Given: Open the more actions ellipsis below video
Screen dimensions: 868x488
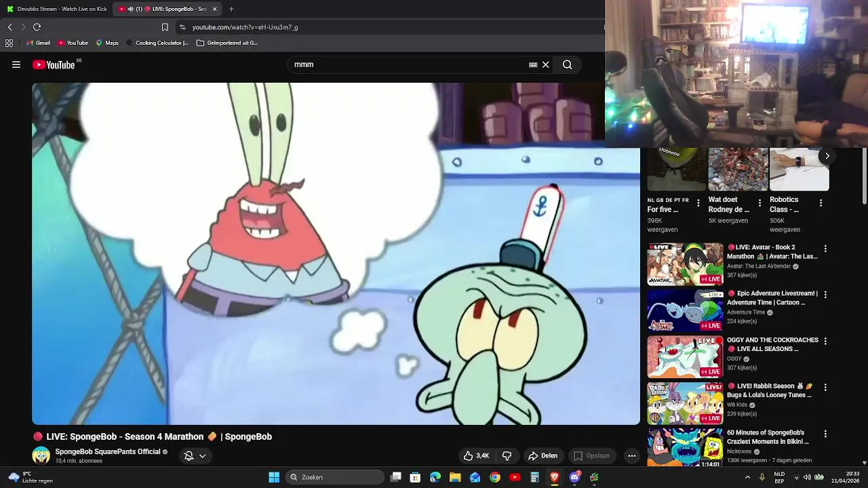Looking at the screenshot, I should [x=631, y=456].
